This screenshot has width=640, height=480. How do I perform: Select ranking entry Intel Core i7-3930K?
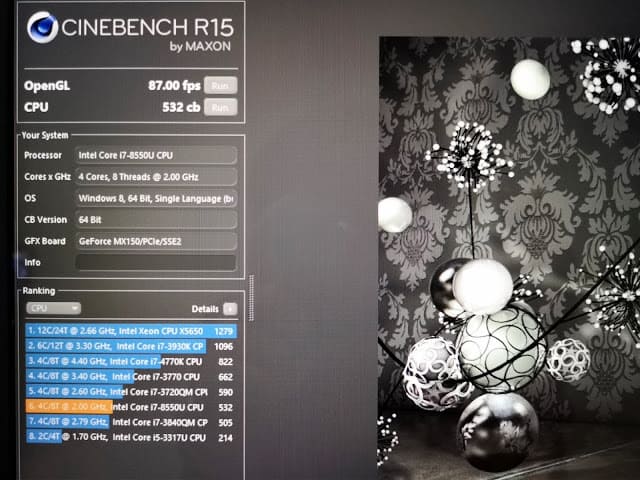pyautogui.click(x=131, y=346)
